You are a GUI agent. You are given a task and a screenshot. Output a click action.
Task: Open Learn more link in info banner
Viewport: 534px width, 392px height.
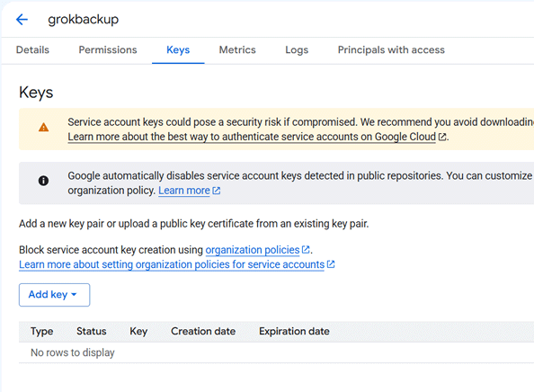(x=184, y=191)
